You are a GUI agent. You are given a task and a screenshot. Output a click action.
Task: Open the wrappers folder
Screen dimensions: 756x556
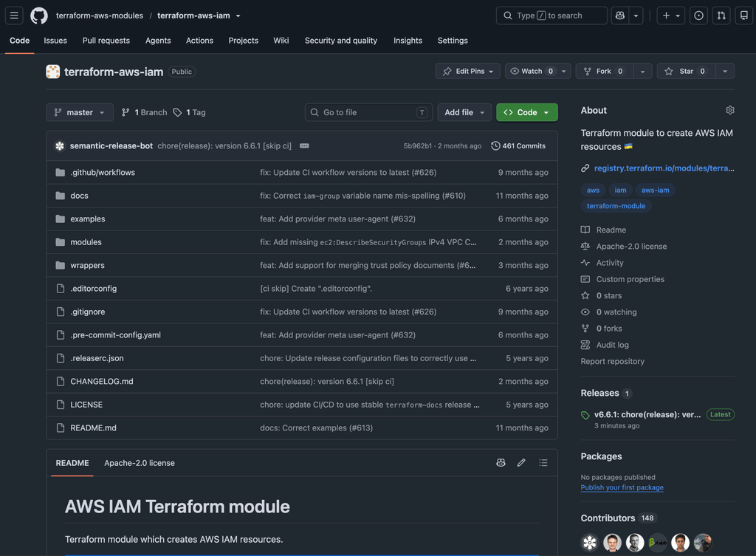click(x=87, y=265)
